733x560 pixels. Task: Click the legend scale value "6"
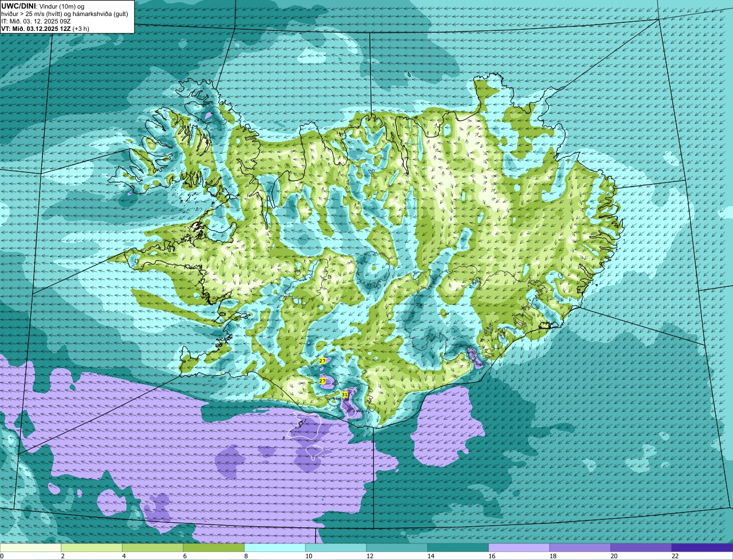coord(185,556)
